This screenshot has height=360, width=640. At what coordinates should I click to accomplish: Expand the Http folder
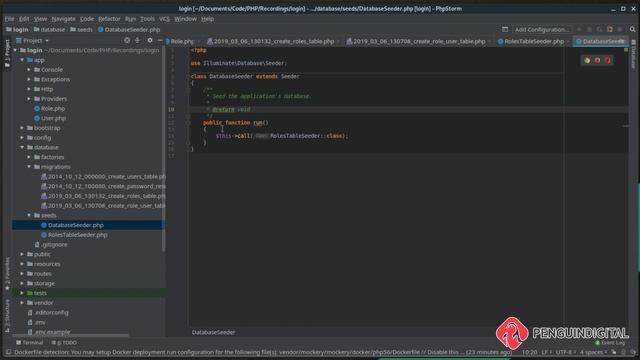point(29,89)
